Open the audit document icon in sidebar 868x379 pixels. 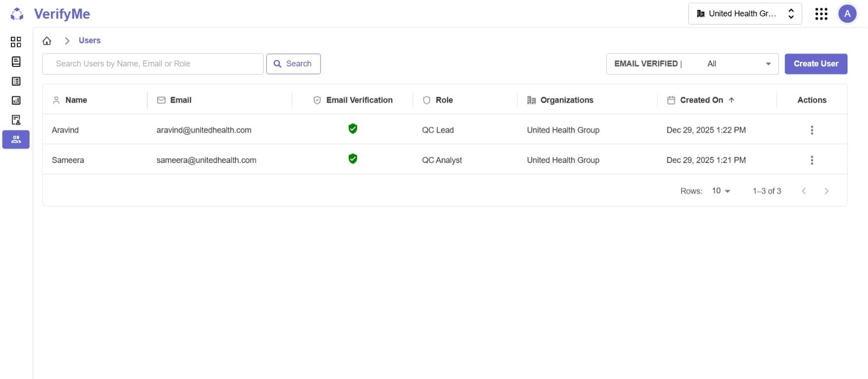(16, 120)
